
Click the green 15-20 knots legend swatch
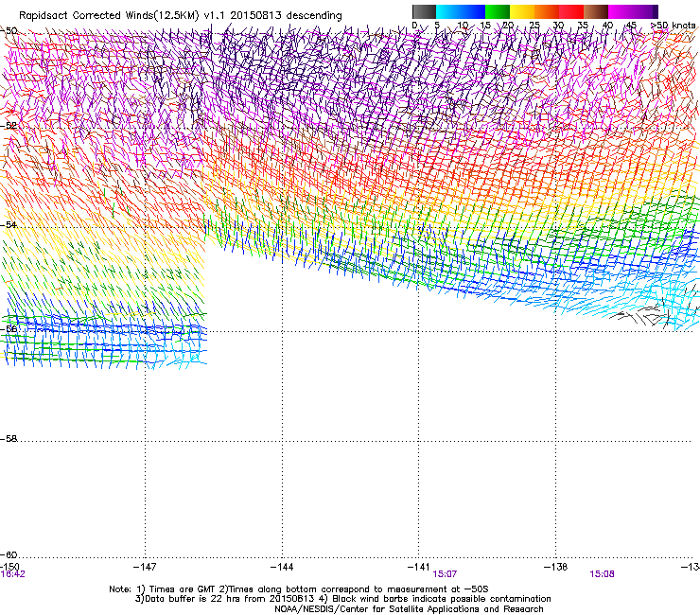tap(498, 11)
